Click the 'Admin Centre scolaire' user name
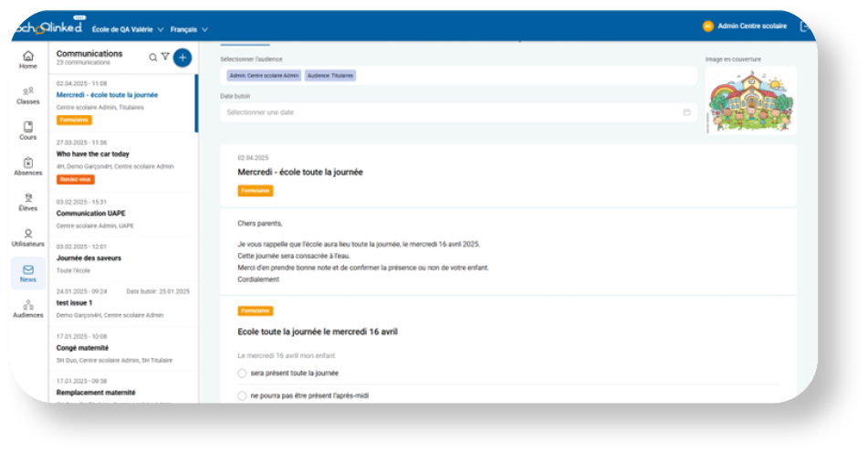 (x=752, y=26)
